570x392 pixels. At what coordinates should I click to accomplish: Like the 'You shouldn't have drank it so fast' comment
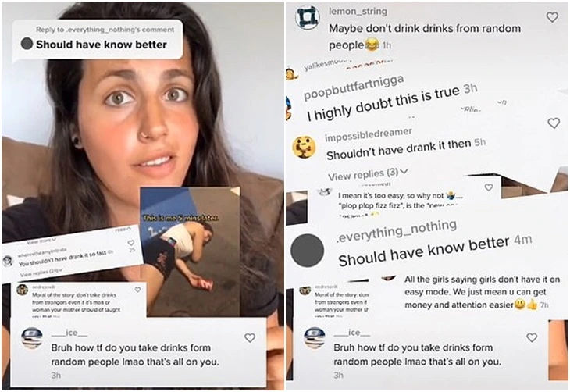pos(131,243)
